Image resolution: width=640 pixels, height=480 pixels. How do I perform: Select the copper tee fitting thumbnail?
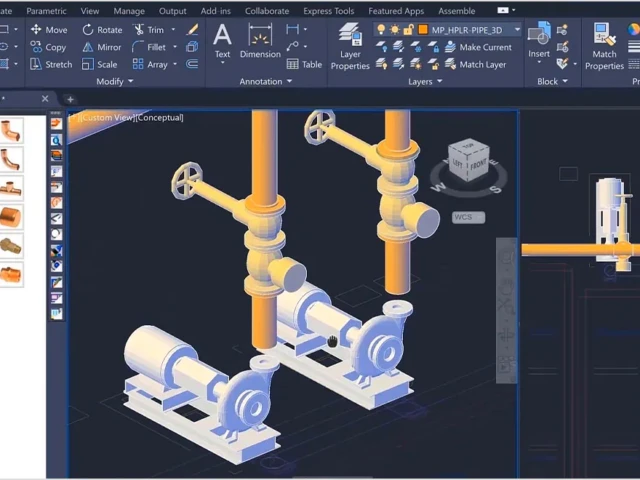(x=11, y=188)
